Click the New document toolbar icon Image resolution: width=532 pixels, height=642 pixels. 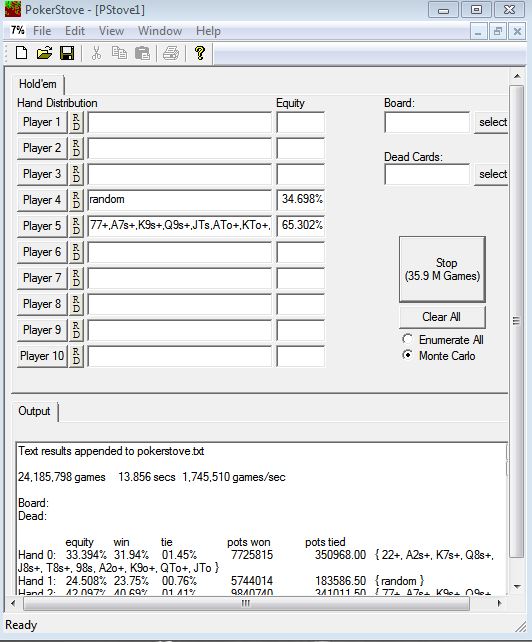pyautogui.click(x=21, y=53)
